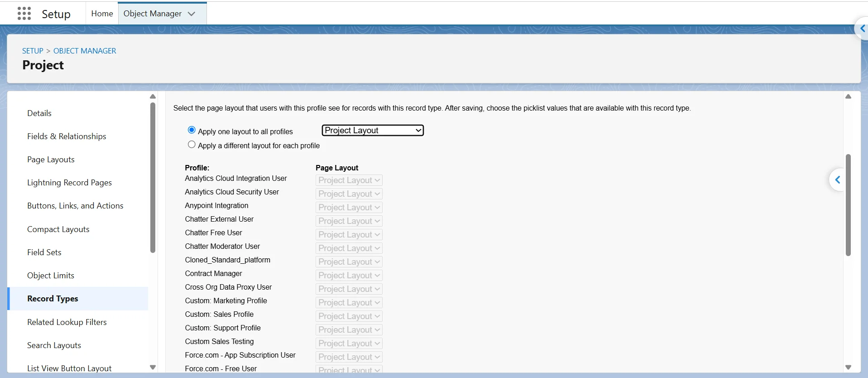Open Buttons, Links, and Actions
Image resolution: width=868 pixels, height=378 pixels.
pos(75,206)
